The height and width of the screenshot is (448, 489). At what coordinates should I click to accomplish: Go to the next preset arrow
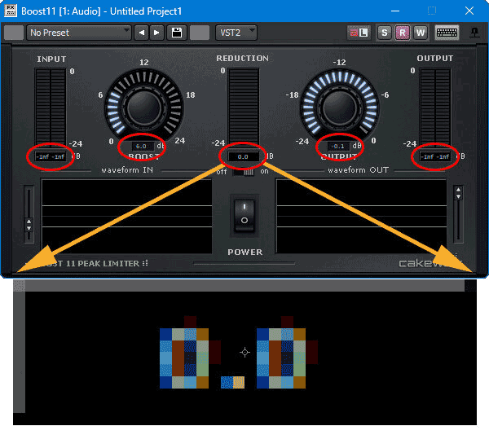coord(157,33)
